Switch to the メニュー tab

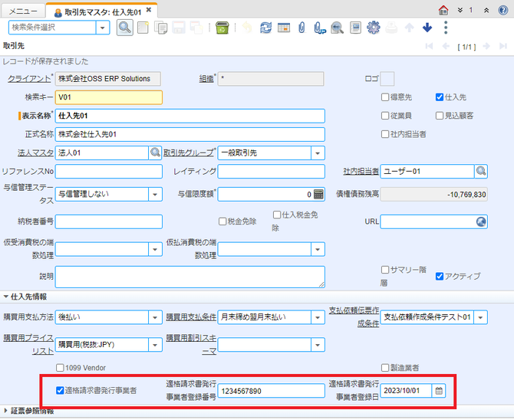click(x=23, y=11)
